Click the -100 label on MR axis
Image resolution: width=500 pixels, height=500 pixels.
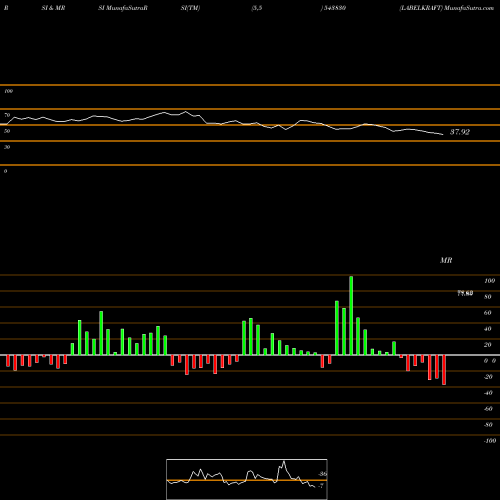[490, 441]
